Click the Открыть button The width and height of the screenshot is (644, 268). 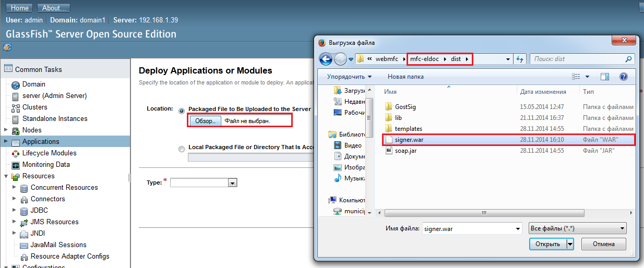tap(547, 244)
